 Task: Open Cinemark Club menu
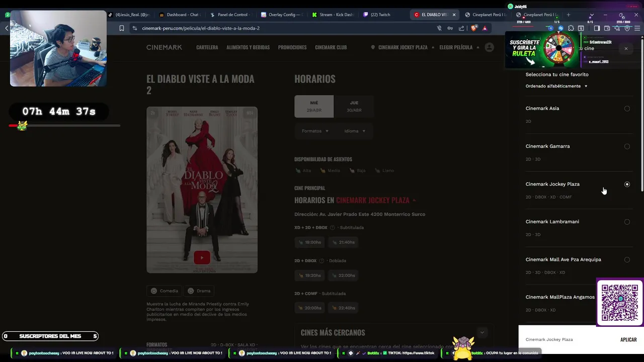[331, 47]
